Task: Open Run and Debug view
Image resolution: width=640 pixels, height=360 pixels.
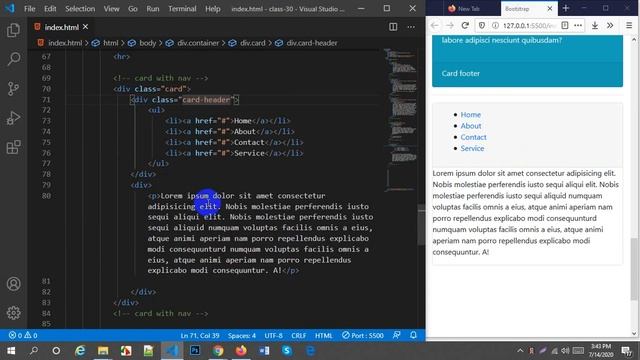Action: [13, 118]
